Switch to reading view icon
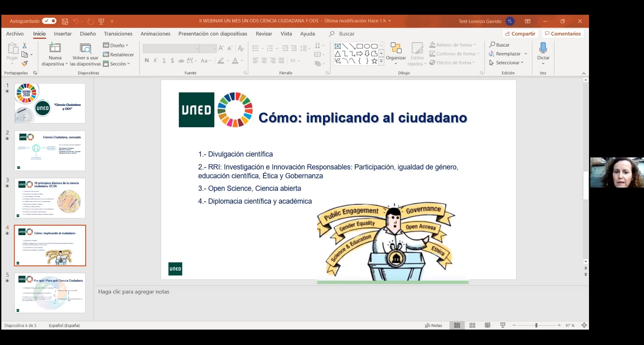 click(x=487, y=325)
